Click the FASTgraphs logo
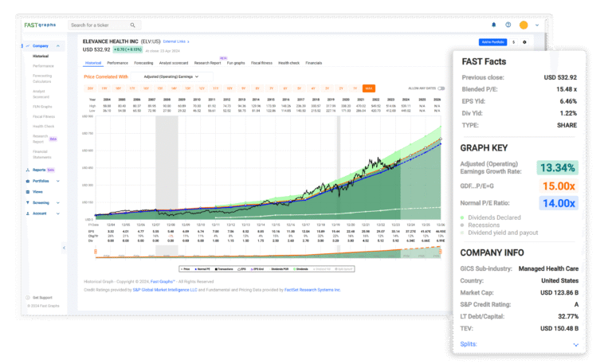 click(x=40, y=25)
